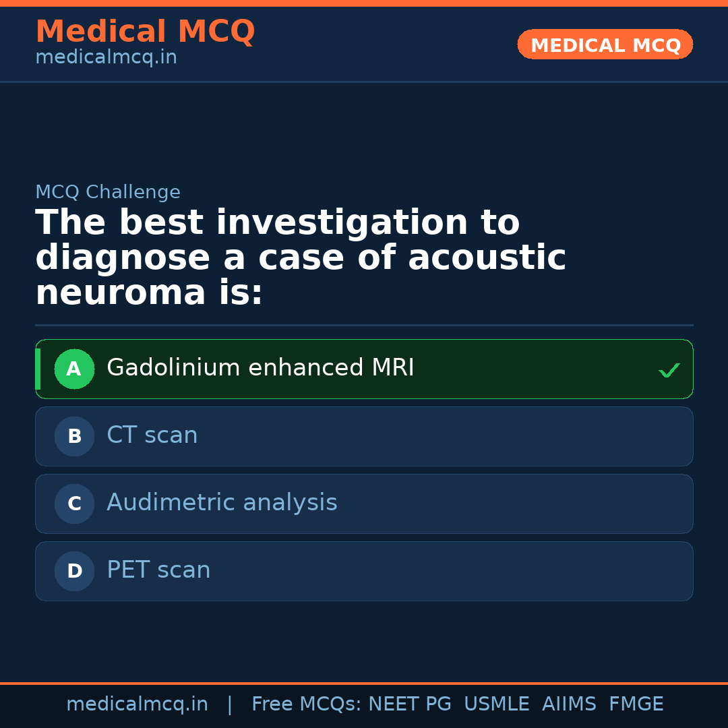Click the MCQ Challenge label

pos(108,192)
